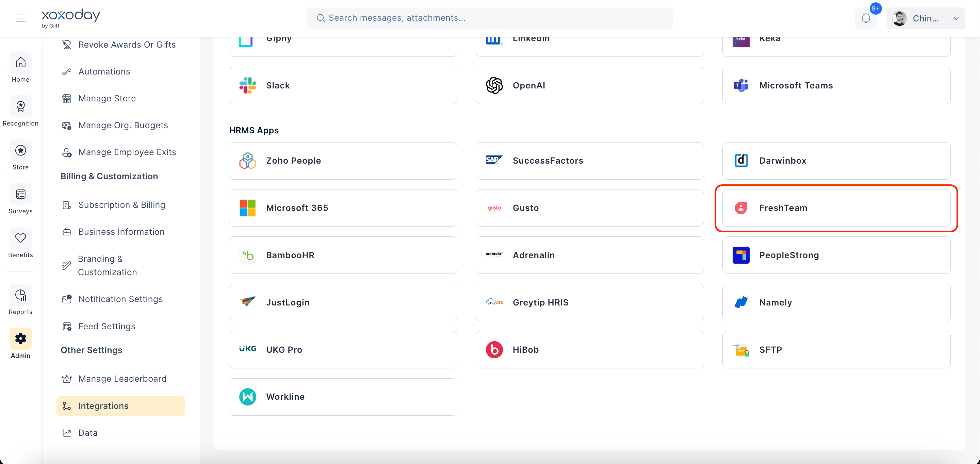Click the xoxoday logo
This screenshot has height=464, width=980.
(x=71, y=18)
